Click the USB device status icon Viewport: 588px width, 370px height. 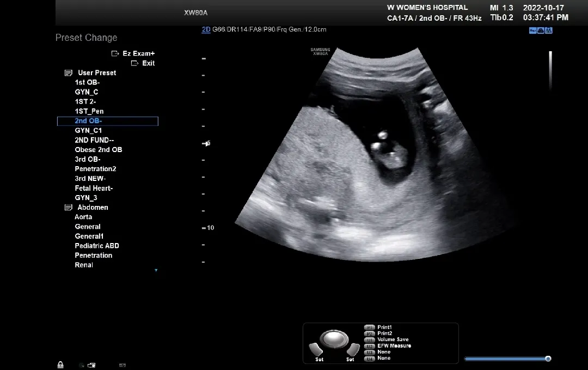122,365
